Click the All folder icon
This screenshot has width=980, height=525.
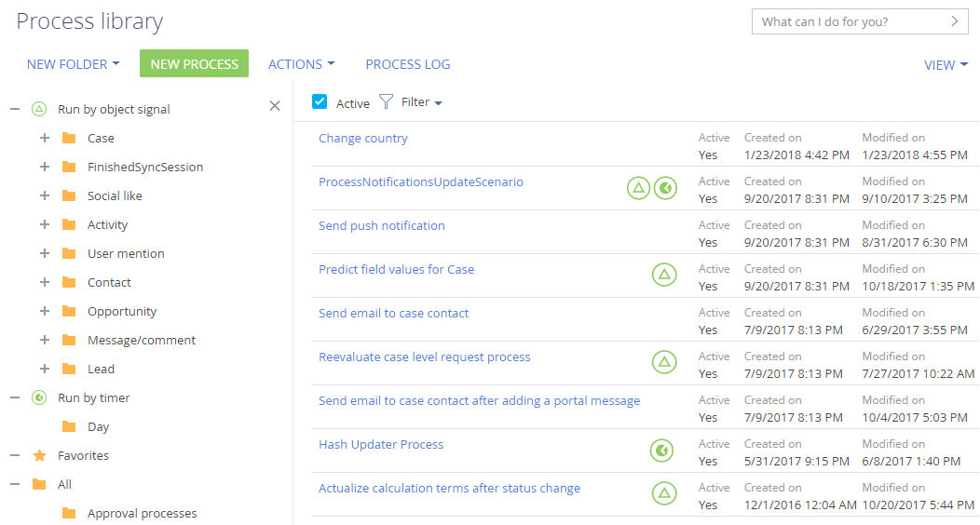(39, 484)
